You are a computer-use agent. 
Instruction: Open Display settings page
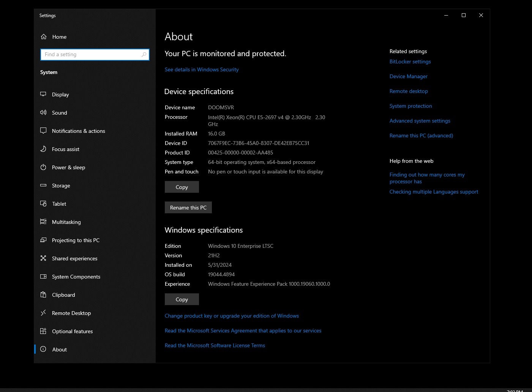[x=95, y=94]
